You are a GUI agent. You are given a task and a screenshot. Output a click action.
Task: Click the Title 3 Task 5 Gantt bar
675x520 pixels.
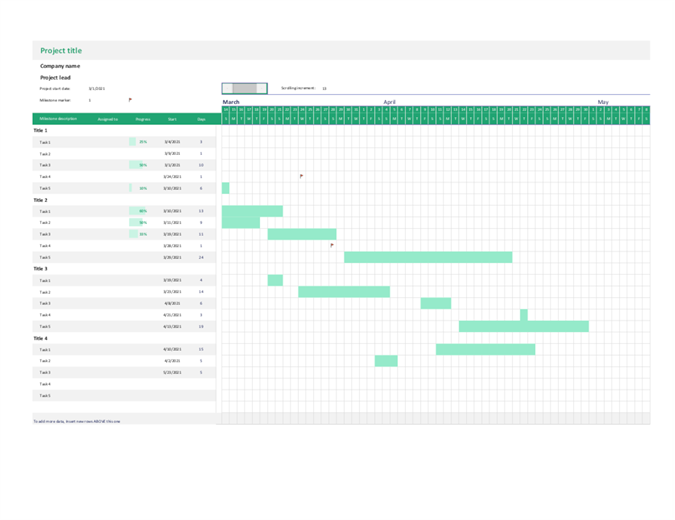tap(523, 326)
